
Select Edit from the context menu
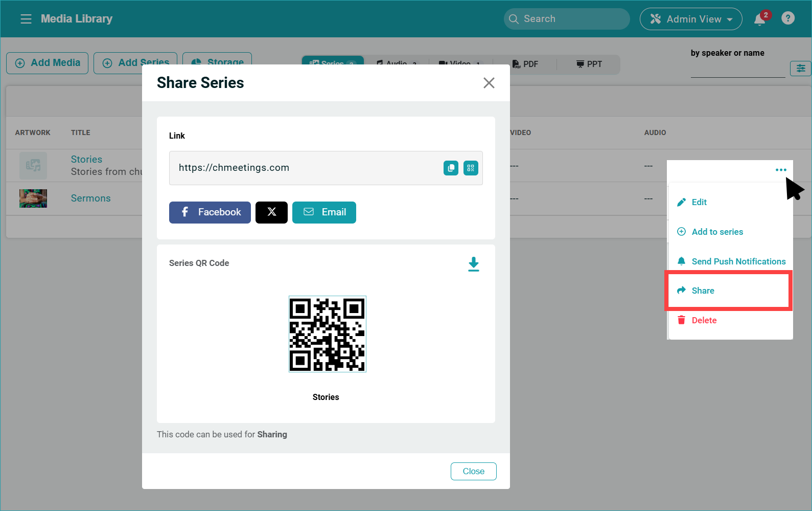699,202
